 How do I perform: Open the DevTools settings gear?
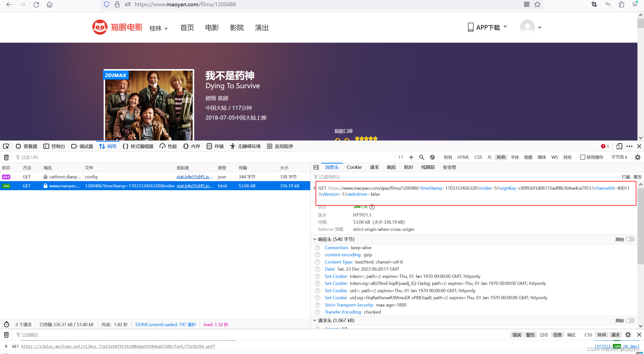(x=638, y=157)
